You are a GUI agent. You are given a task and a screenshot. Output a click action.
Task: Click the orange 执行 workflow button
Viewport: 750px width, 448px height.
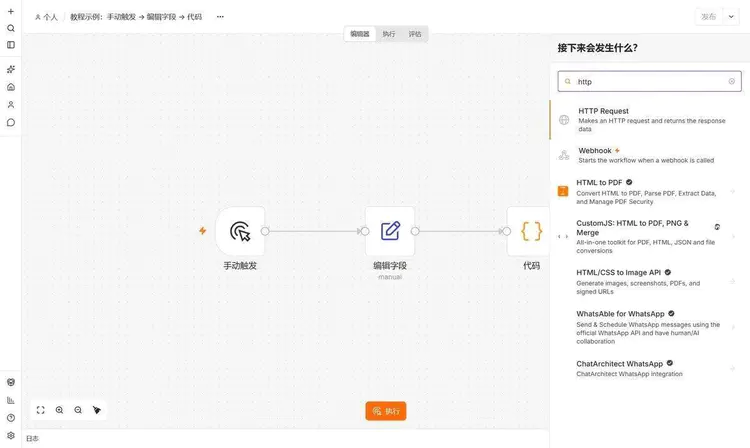point(386,411)
